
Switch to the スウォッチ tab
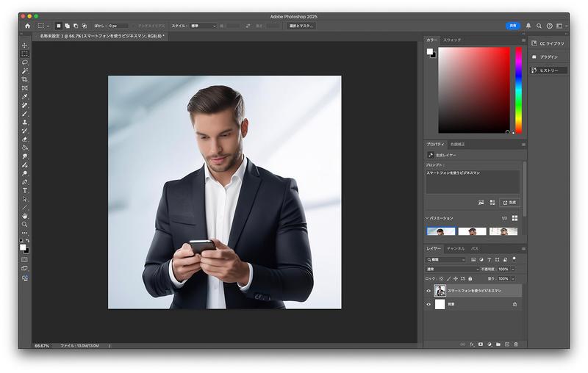[452, 39]
